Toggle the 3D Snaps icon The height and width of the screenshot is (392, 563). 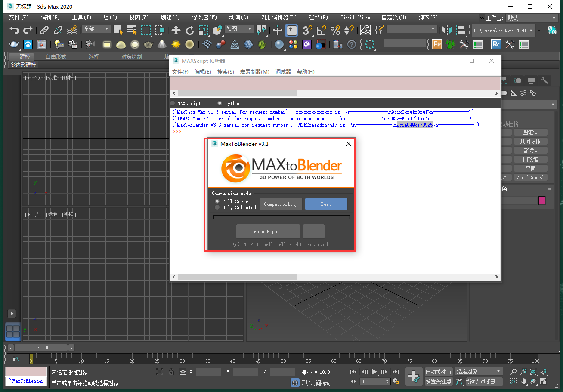point(307,30)
